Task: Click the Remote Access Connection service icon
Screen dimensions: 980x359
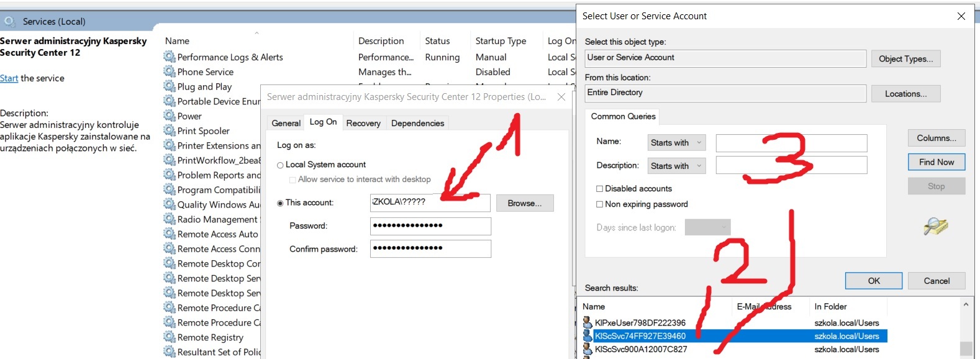Action: [x=169, y=248]
